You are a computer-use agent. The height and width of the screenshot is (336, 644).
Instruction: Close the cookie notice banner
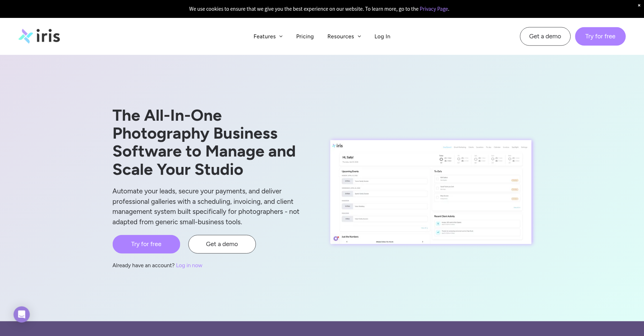[639, 5]
